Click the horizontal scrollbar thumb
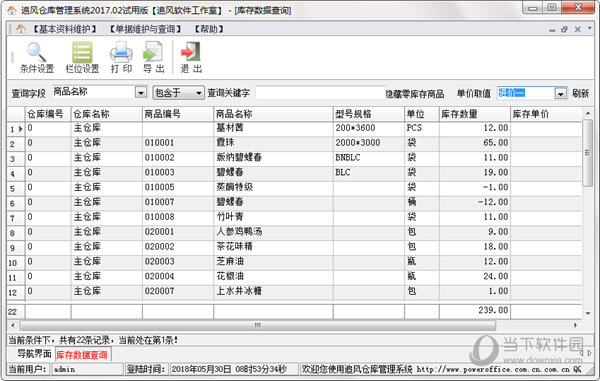 (x=258, y=326)
